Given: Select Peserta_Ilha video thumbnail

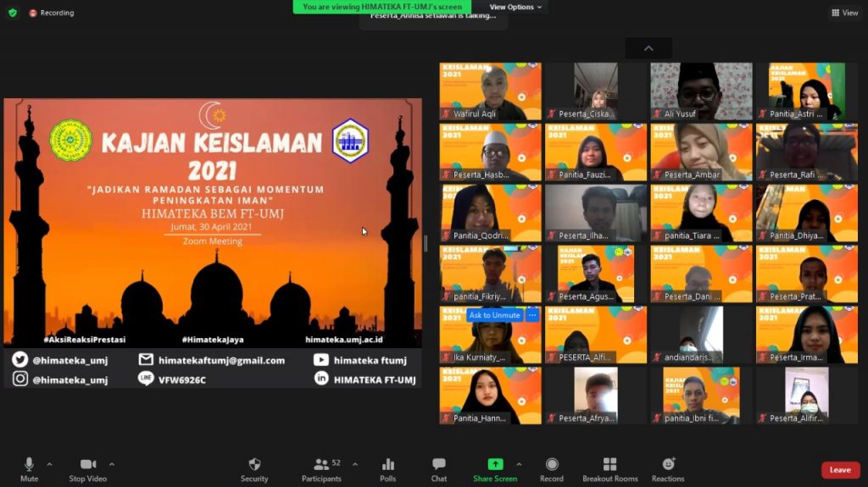Looking at the screenshot, I should tap(596, 213).
